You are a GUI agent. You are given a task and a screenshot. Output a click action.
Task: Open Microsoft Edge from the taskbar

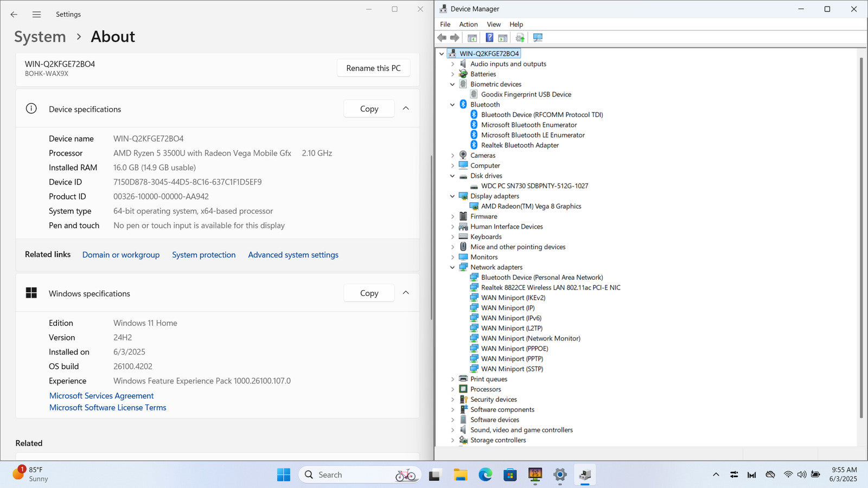click(485, 475)
